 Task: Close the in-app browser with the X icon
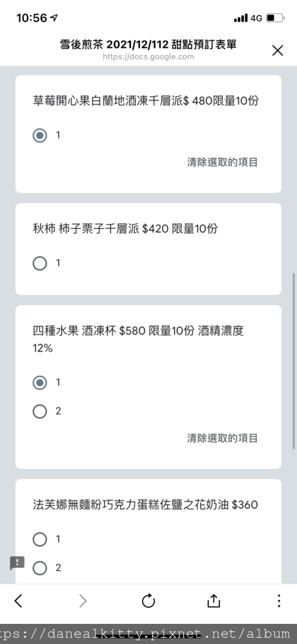278,50
